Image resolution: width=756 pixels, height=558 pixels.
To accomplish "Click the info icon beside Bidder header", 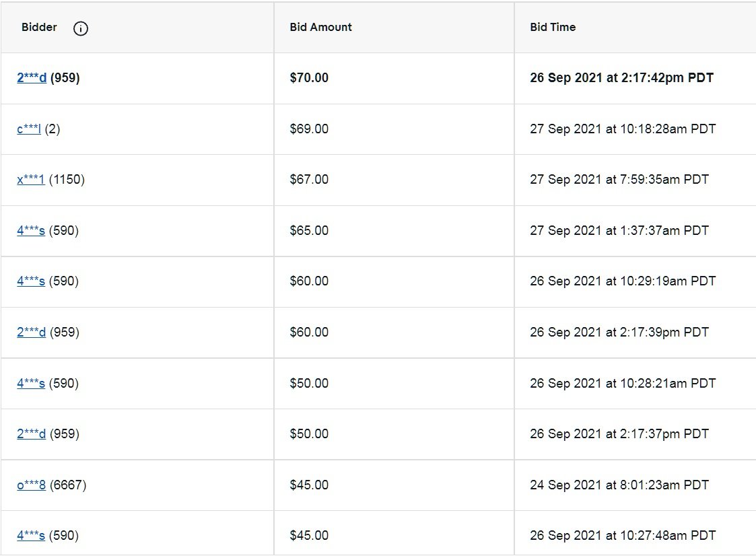I will tap(81, 28).
